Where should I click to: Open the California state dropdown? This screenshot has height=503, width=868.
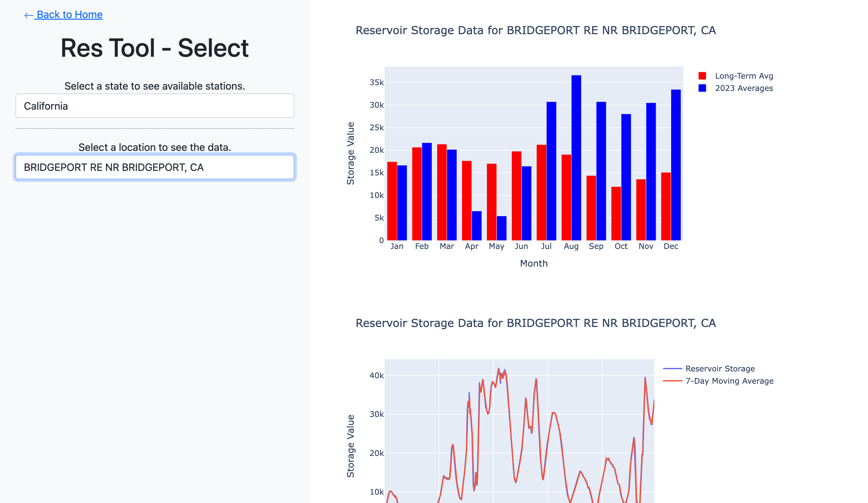(x=155, y=106)
